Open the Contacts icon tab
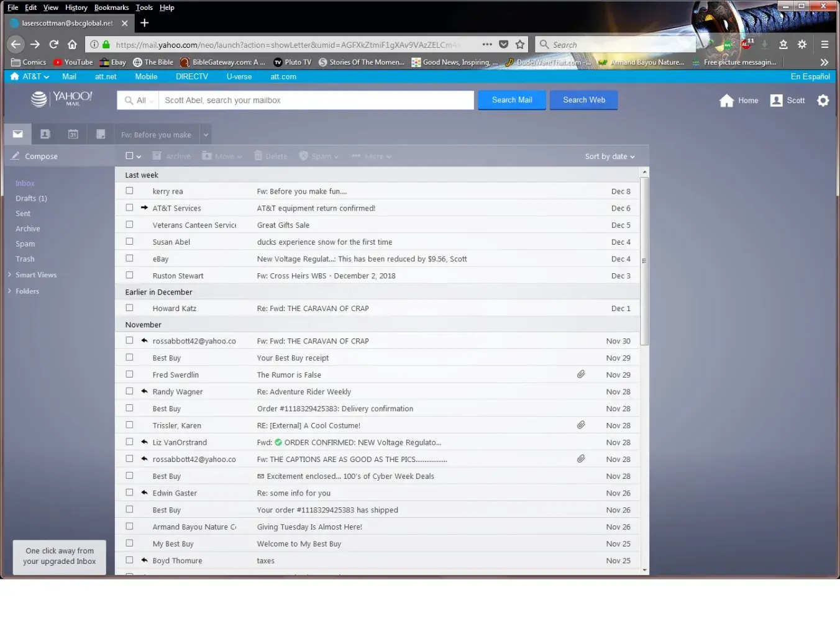The height and width of the screenshot is (621, 840). (45, 134)
